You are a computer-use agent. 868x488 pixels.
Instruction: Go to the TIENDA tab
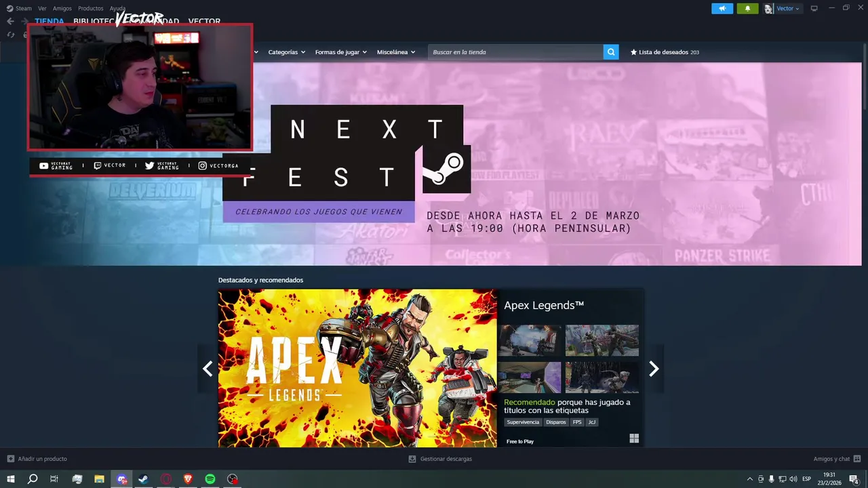click(x=50, y=22)
